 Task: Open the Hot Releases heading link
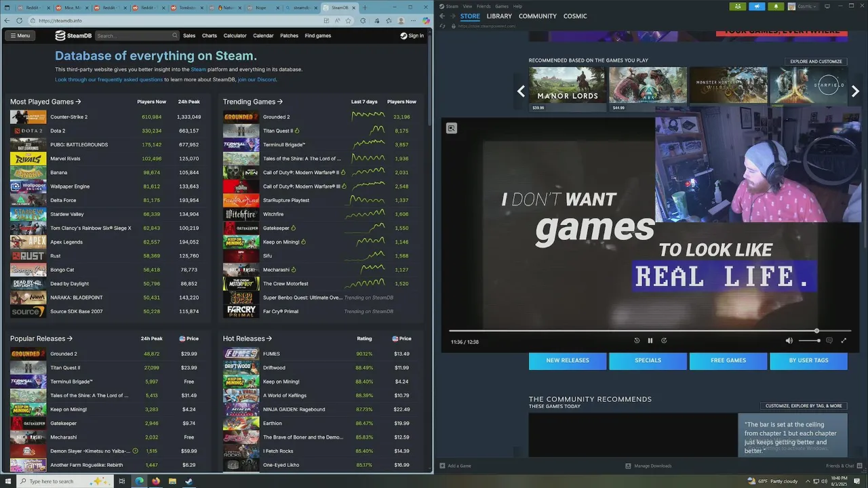[x=248, y=338]
